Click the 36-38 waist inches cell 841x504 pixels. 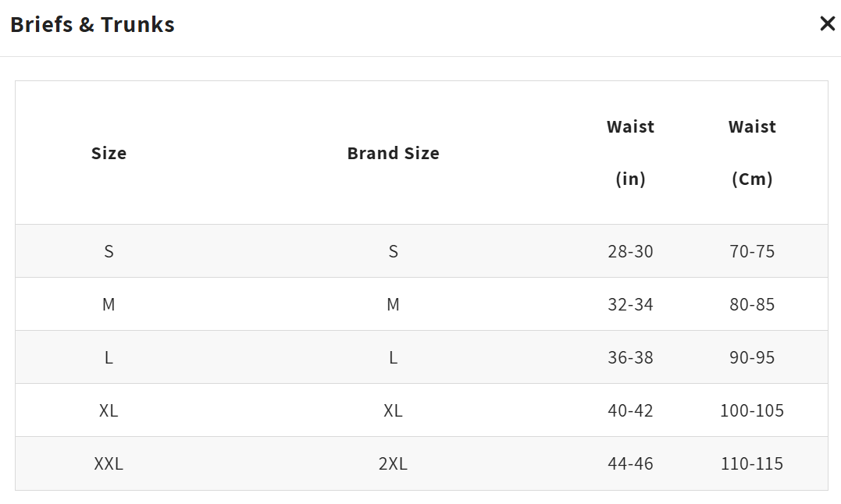(x=630, y=357)
